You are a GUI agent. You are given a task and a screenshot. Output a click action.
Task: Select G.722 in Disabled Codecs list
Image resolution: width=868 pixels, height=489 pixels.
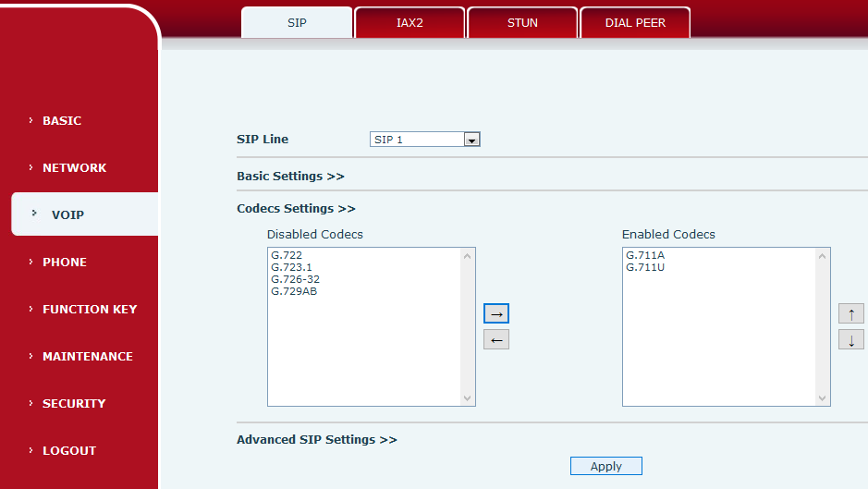click(287, 255)
